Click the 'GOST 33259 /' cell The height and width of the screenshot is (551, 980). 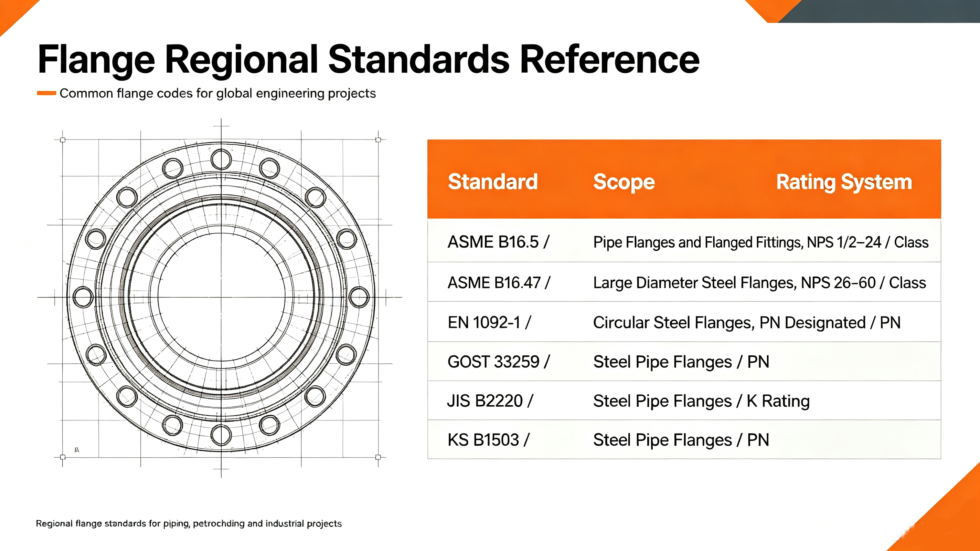tap(499, 362)
